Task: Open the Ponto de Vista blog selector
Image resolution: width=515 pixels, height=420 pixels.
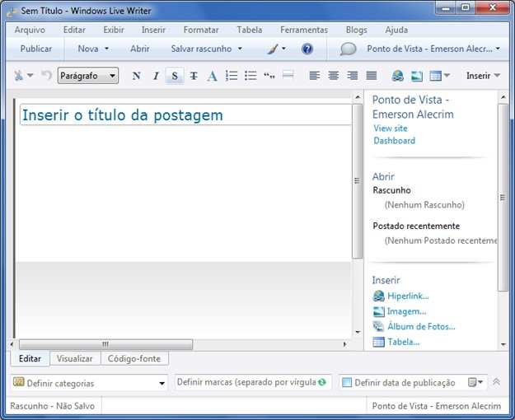Action: pos(433,49)
